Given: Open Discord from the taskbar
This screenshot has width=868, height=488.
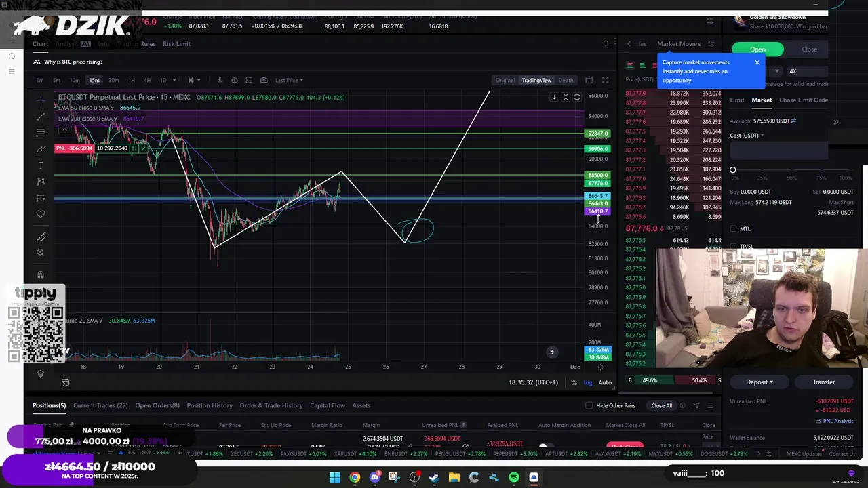Looking at the screenshot, I should (x=374, y=477).
